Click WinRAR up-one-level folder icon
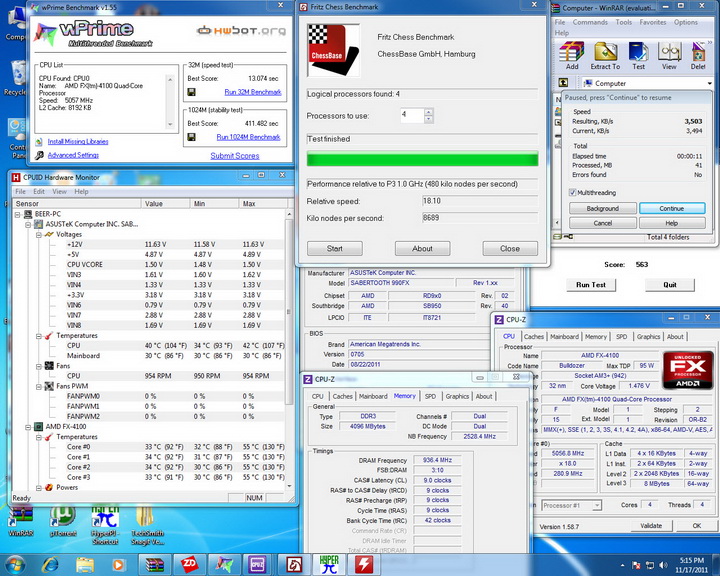 coord(563,83)
